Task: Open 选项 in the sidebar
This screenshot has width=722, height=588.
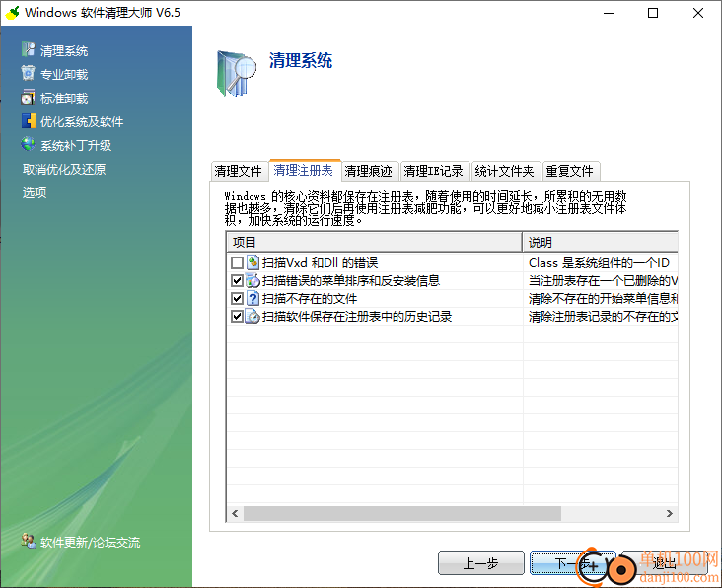Action: pos(35,192)
